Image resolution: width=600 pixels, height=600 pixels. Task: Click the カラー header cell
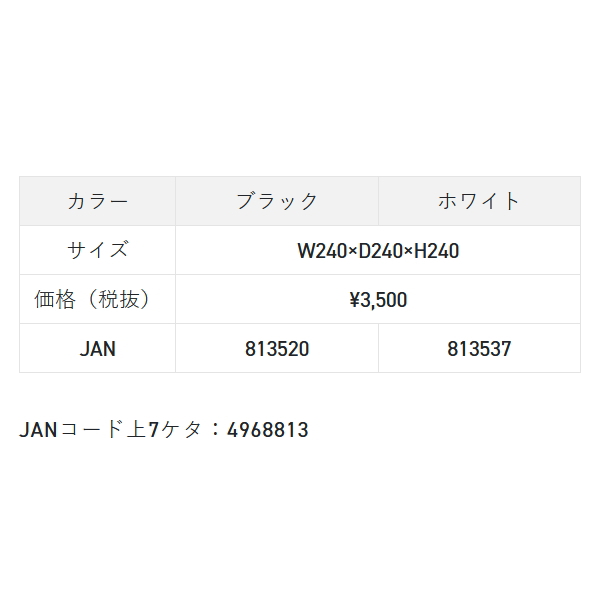pyautogui.click(x=97, y=201)
